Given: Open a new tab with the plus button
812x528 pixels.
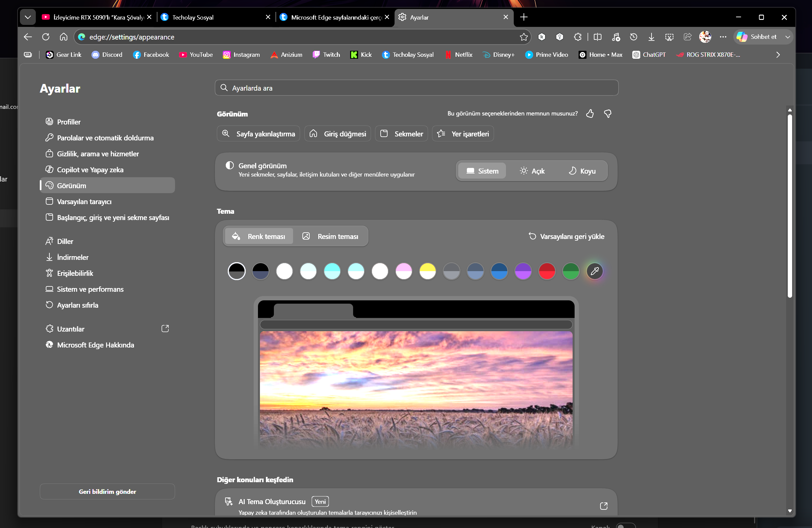Looking at the screenshot, I should 524,17.
